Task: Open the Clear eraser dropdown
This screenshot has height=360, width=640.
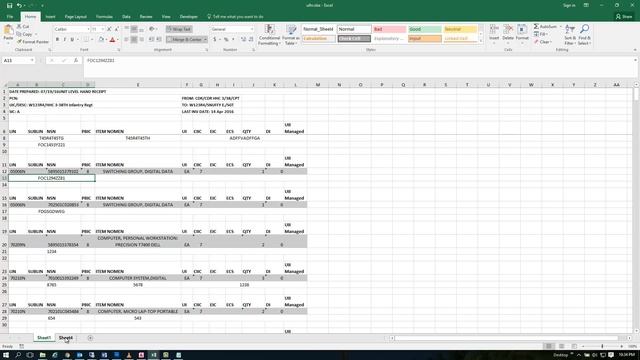Action: click(543, 42)
